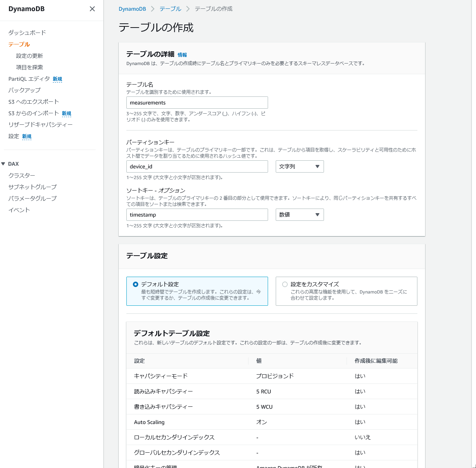The image size is (476, 468).
Task: Click the ローカルセカンダリインデックス row label
Action: click(x=174, y=437)
